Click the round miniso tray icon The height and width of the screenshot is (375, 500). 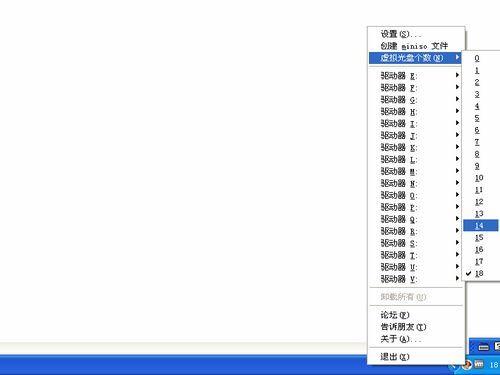[x=467, y=365]
